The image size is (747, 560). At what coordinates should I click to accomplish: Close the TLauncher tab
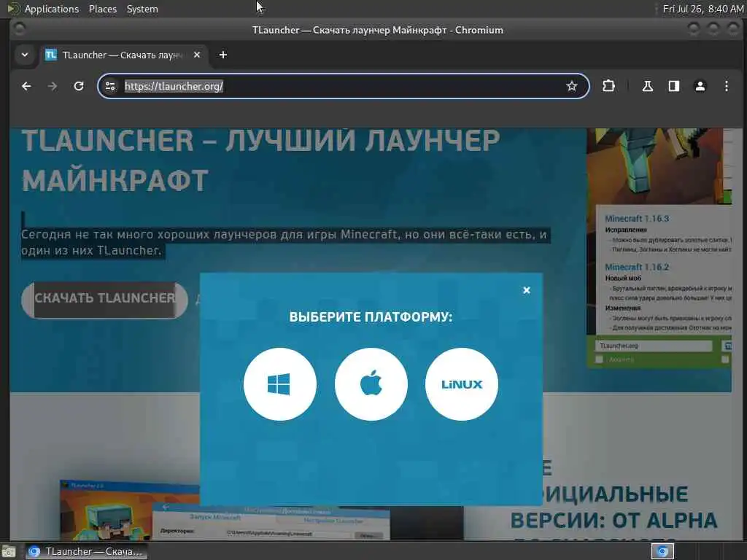[197, 55]
